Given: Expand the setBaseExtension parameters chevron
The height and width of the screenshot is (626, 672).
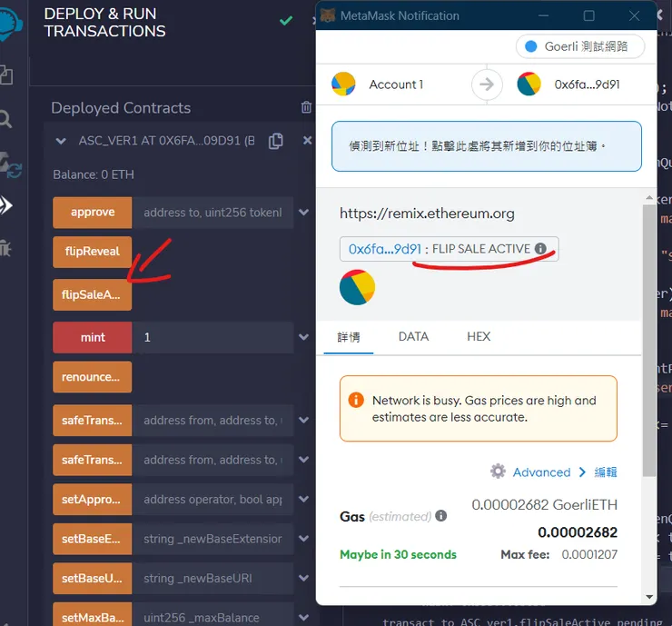Looking at the screenshot, I should point(303,539).
